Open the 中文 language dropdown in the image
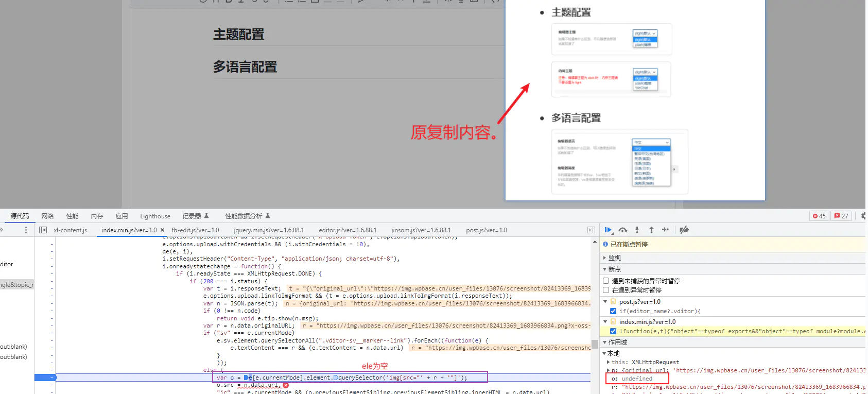Viewport: 868px width, 394px height. pyautogui.click(x=651, y=142)
